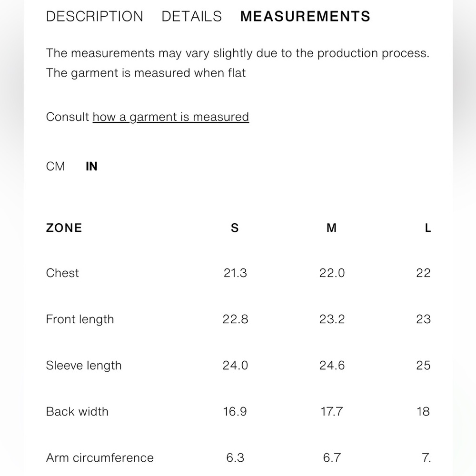Switch to the DETAILS tab

tap(191, 17)
